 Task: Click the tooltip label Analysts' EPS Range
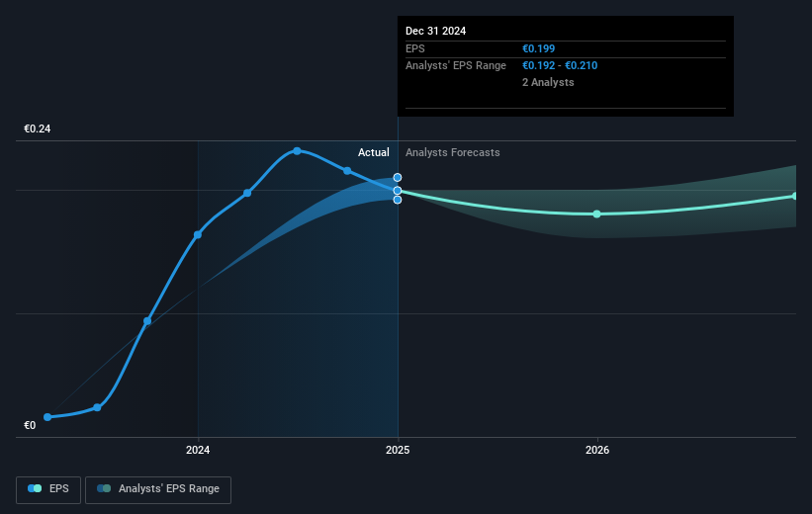coord(456,66)
